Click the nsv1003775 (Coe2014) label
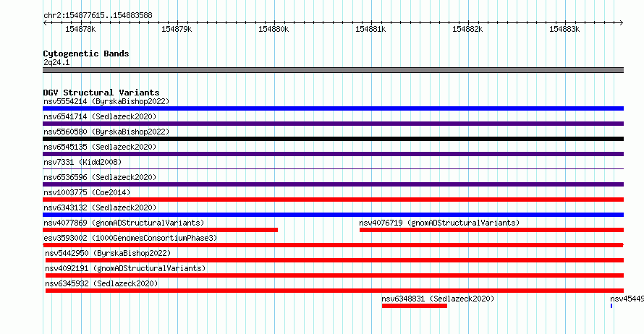Viewport: 644px width, 334px height. 87,192
